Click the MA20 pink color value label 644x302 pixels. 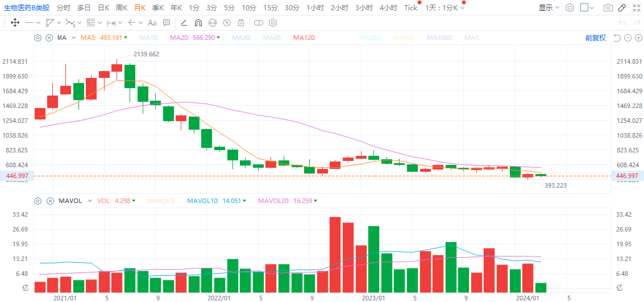point(192,38)
